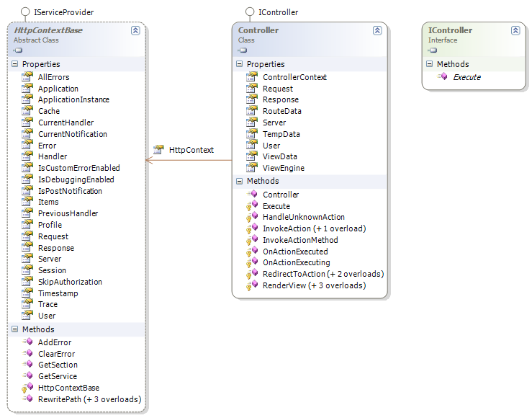
Task: Collapse the HttpContextBase class shape chevron
Action: (135, 30)
